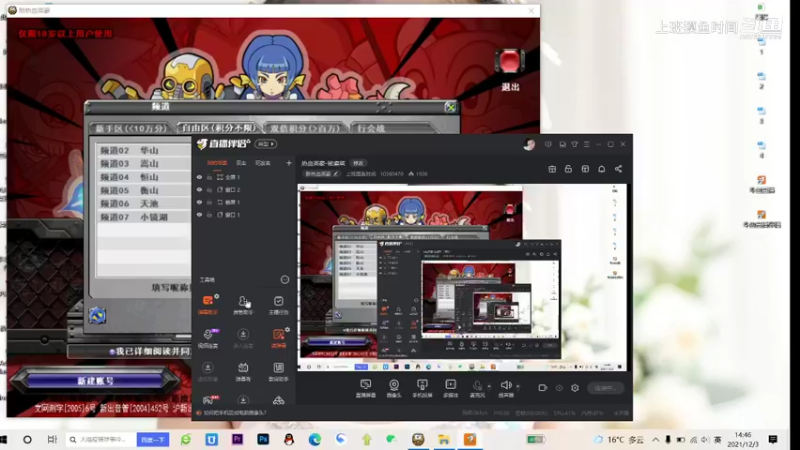Click the Windows search box on taskbar
This screenshot has width=800, height=450.
101,439
